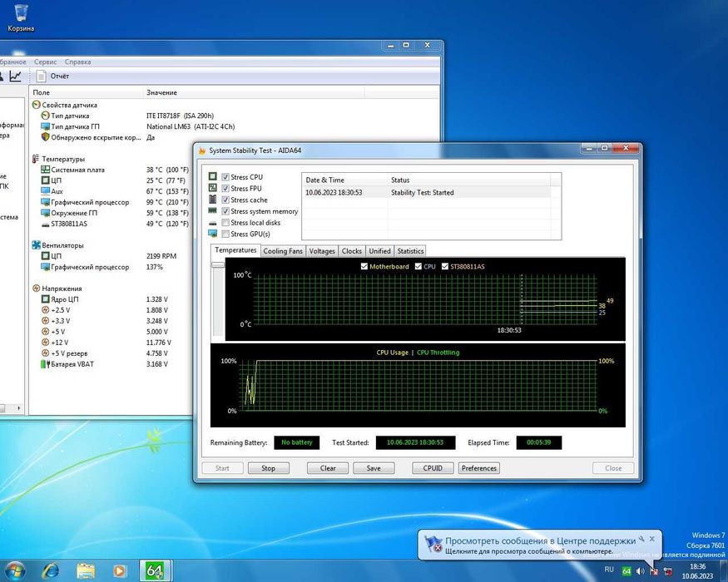This screenshot has width=728, height=582.
Task: Click the flame icon in Stability Test title
Action: pos(202,150)
